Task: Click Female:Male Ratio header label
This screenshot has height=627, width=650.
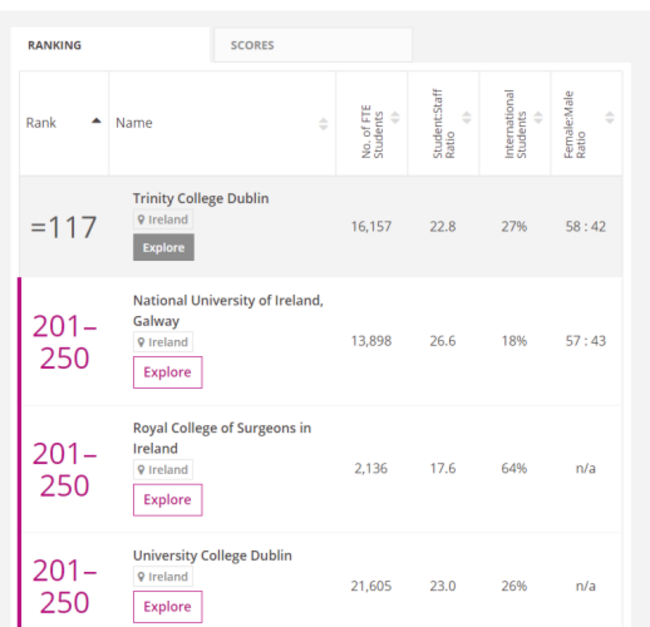Action: pyautogui.click(x=575, y=125)
